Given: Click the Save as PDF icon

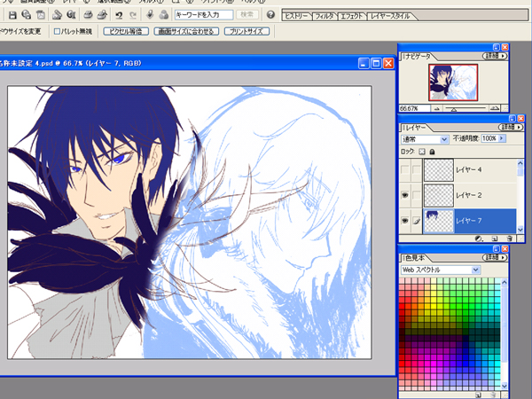Looking at the screenshot, I should click(41, 15).
